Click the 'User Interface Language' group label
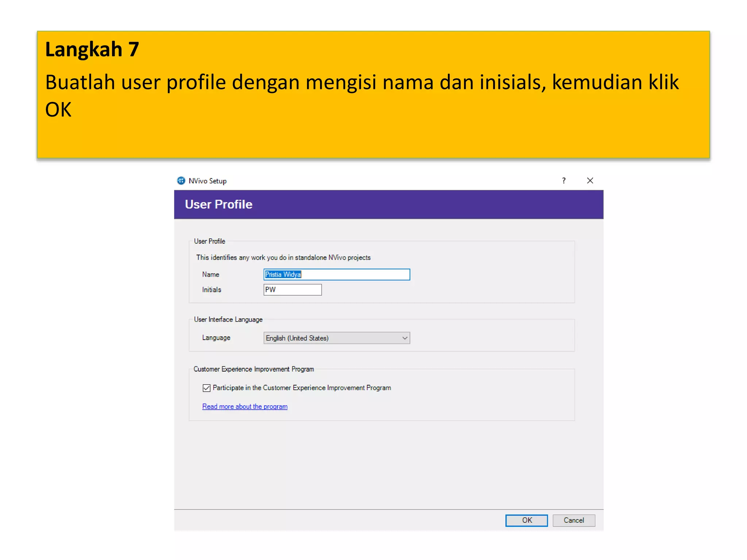Viewport: 747px width, 560px height. (228, 319)
